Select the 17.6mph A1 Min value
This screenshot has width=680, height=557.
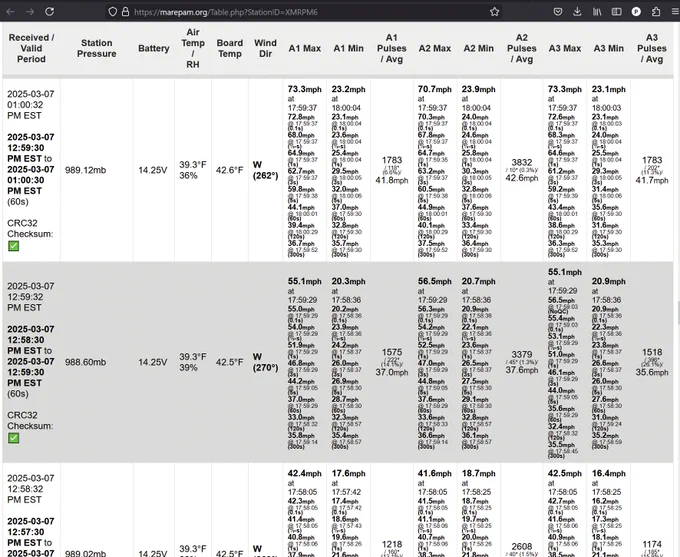(348, 473)
